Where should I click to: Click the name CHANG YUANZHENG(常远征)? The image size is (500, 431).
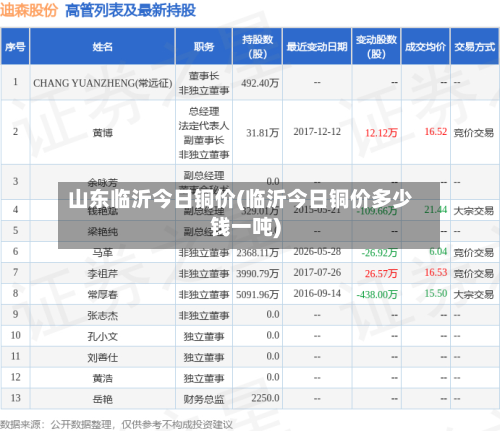pyautogui.click(x=103, y=83)
